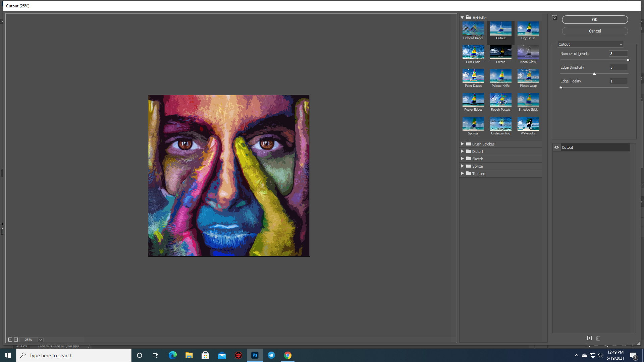This screenshot has width=644, height=362.
Task: Hide the filter gallery thumbnails panel
Action: pyautogui.click(x=554, y=18)
